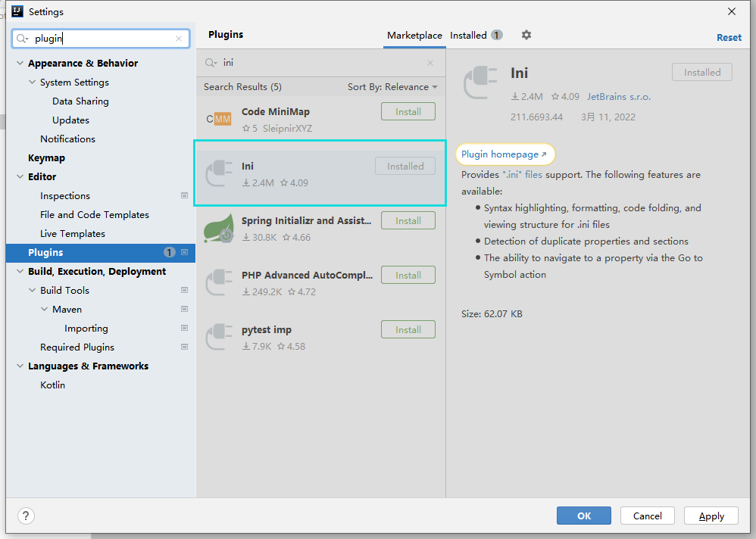Install PHP Advanced AutoComplete plugin
The image size is (756, 539).
(408, 275)
